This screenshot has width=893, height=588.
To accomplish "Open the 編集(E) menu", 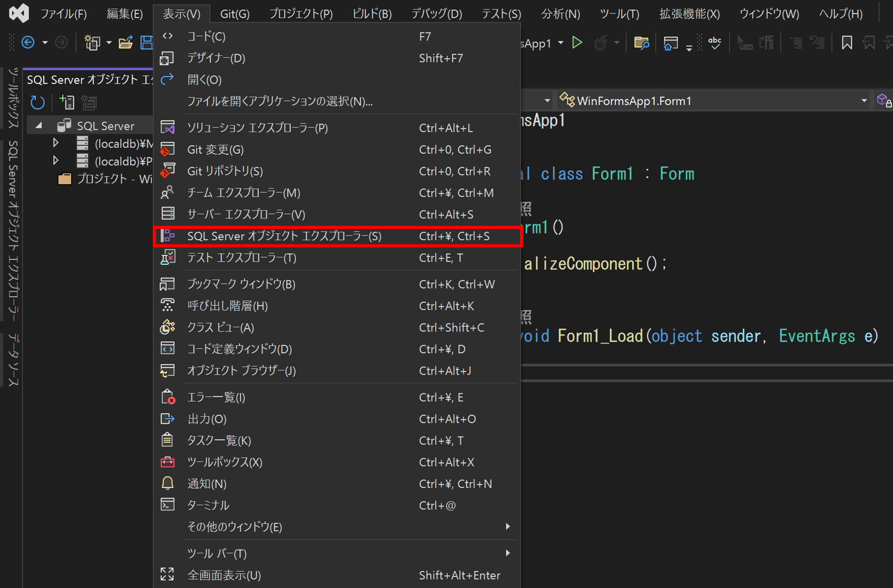I will [x=125, y=14].
